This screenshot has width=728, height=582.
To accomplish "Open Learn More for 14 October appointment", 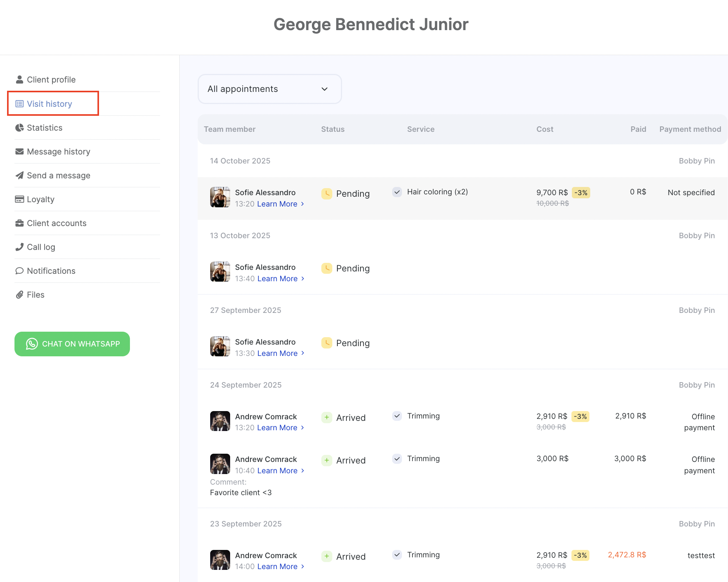I will coord(277,204).
